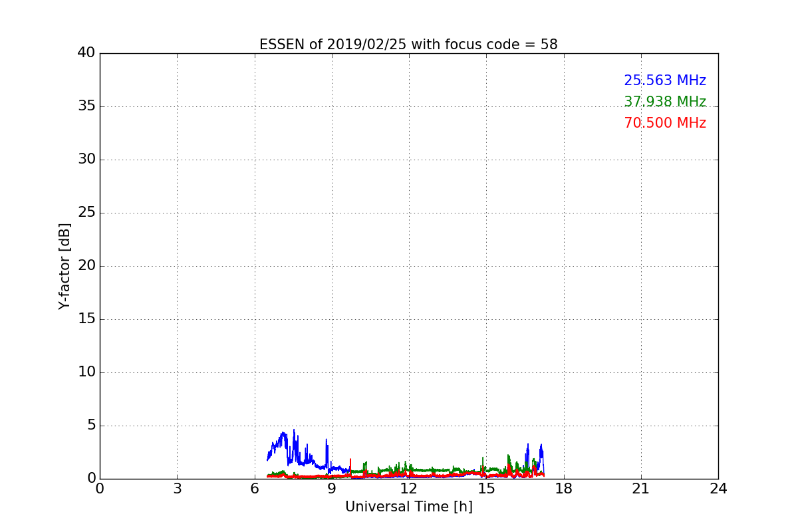
Task: Click y-axis tick label 5
Action: click(91, 426)
